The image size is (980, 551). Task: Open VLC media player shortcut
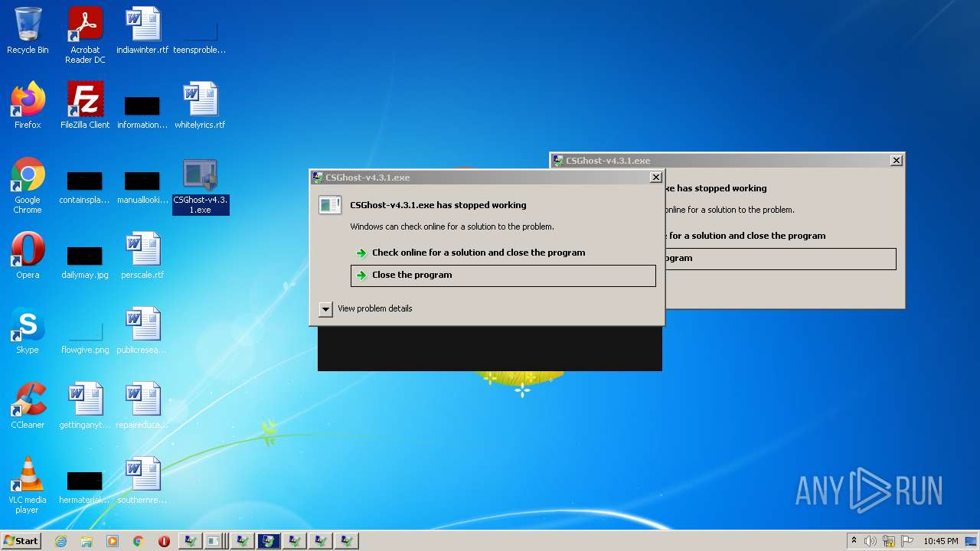tap(28, 485)
